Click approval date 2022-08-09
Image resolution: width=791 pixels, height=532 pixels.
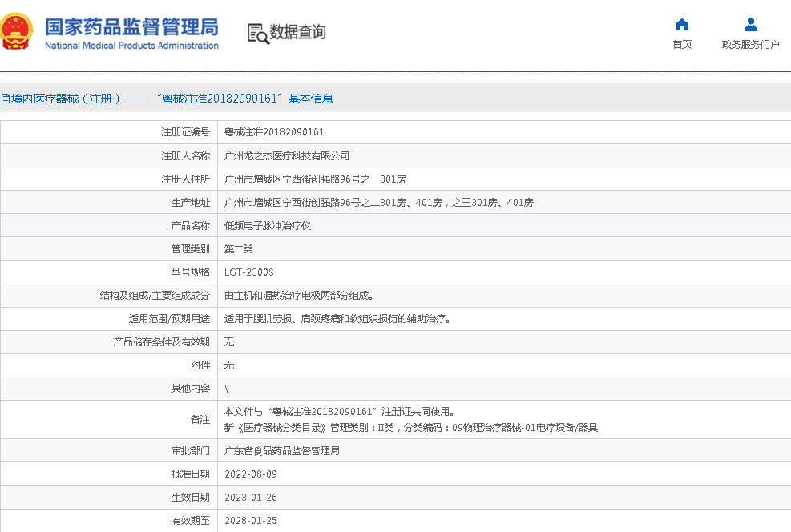click(250, 474)
